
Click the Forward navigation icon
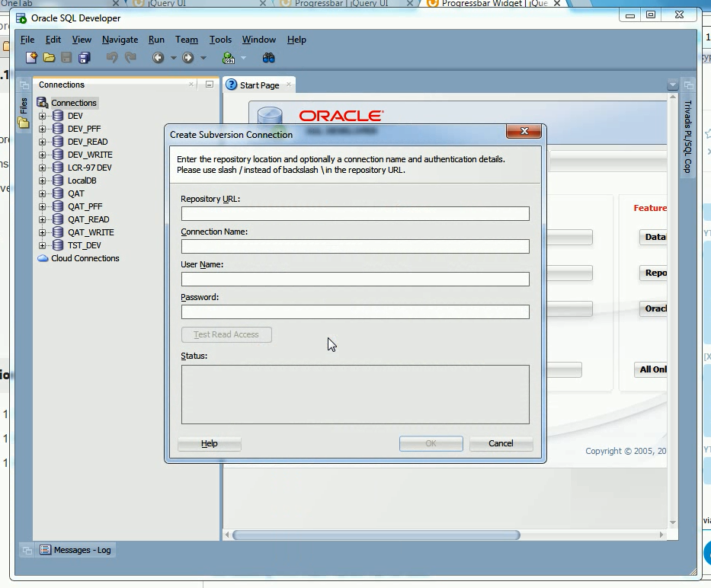[x=187, y=58]
